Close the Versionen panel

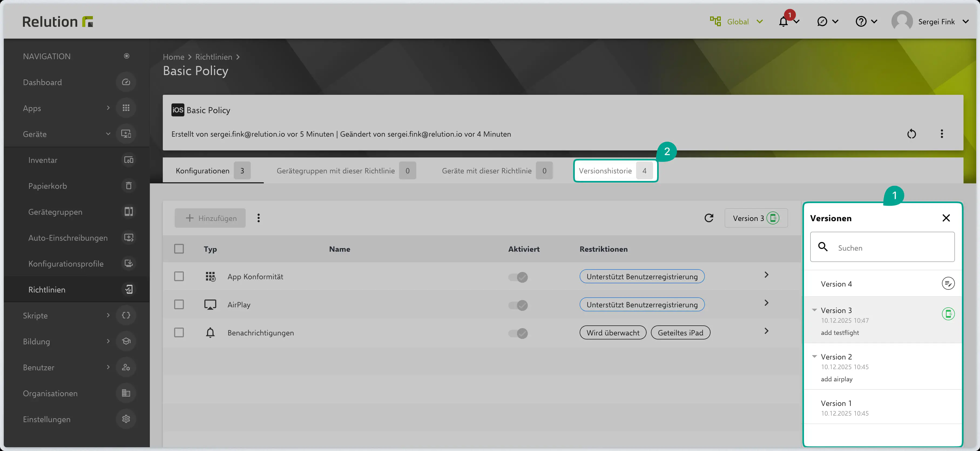(946, 218)
